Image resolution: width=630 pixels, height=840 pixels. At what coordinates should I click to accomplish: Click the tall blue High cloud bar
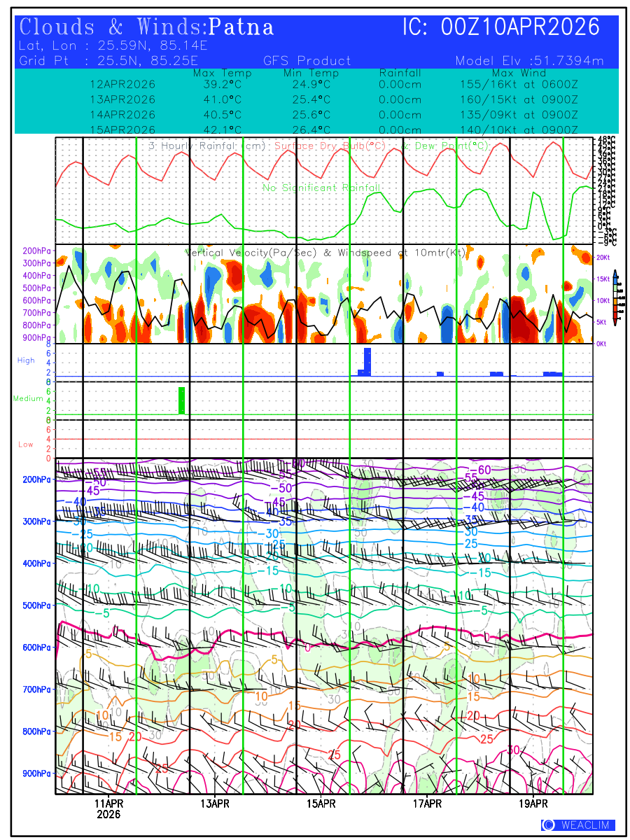pos(367,361)
